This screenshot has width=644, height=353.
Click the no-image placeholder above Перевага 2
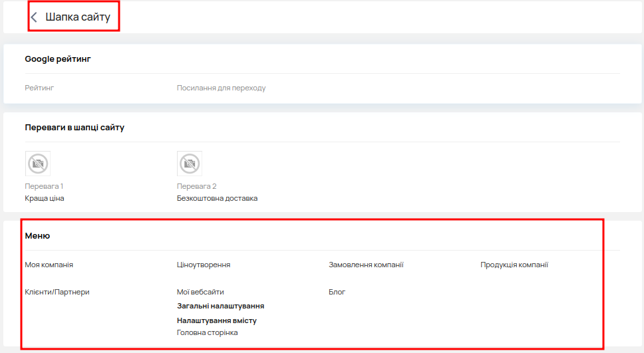[190, 163]
